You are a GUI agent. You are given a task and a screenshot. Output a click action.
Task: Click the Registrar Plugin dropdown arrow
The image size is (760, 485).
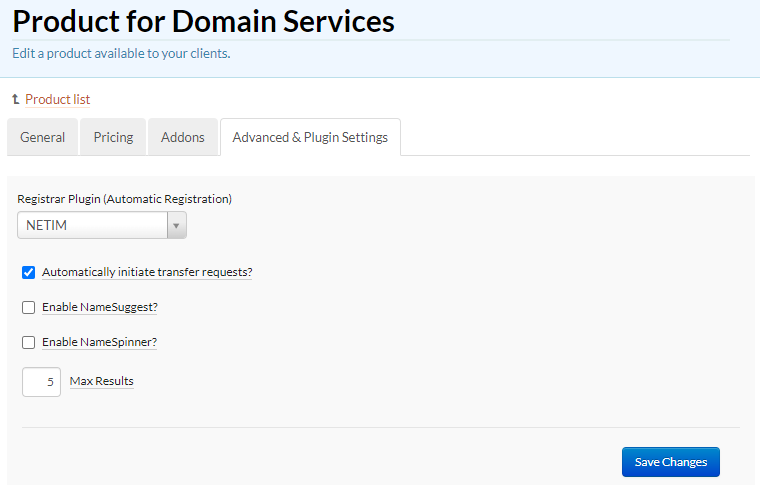coord(176,225)
